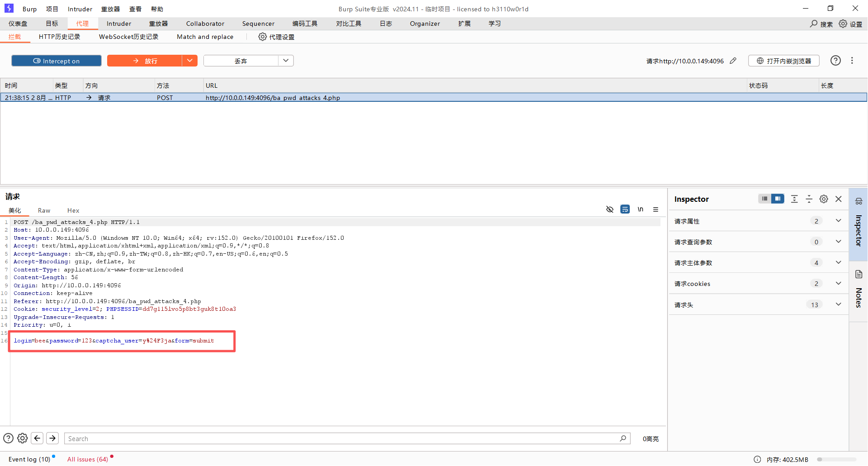Open the Event log (10) link

29,459
